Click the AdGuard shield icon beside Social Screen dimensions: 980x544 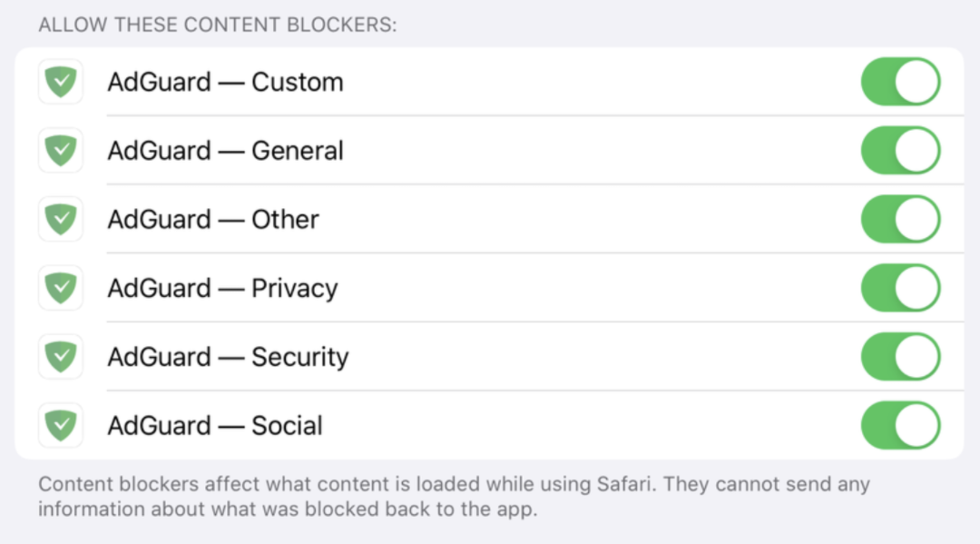(61, 426)
